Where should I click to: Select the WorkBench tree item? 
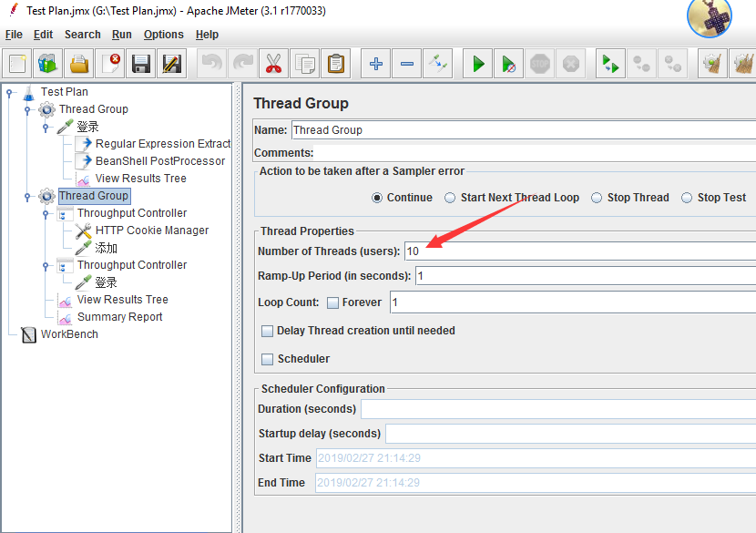pos(60,334)
